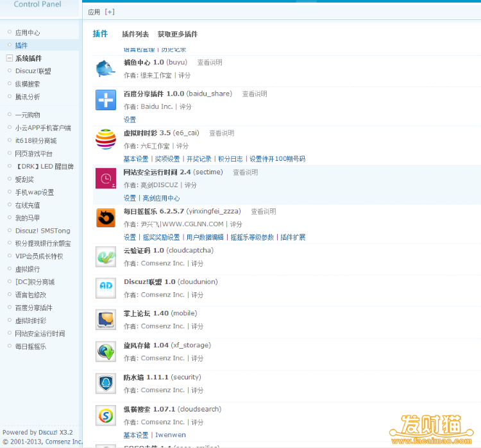Viewport: 481px width, 448px height.
Task: Click 评分 for 云验证码
Action: tap(198, 263)
